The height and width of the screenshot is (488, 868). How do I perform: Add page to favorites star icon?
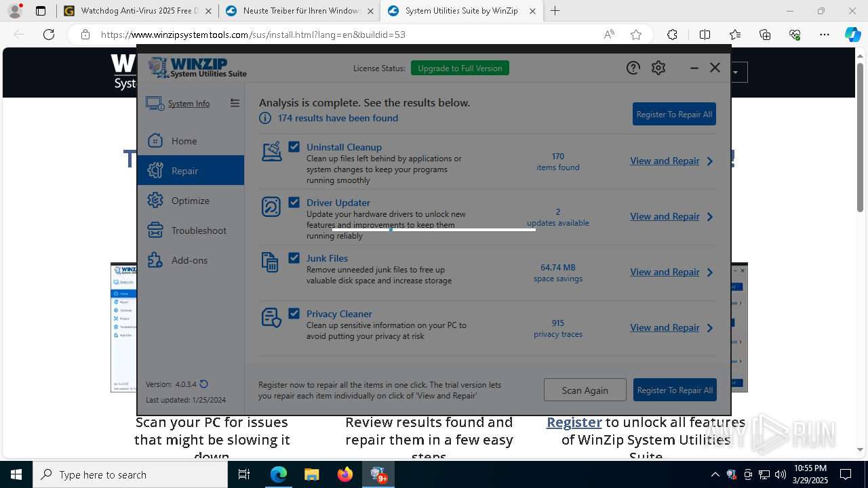636,35
